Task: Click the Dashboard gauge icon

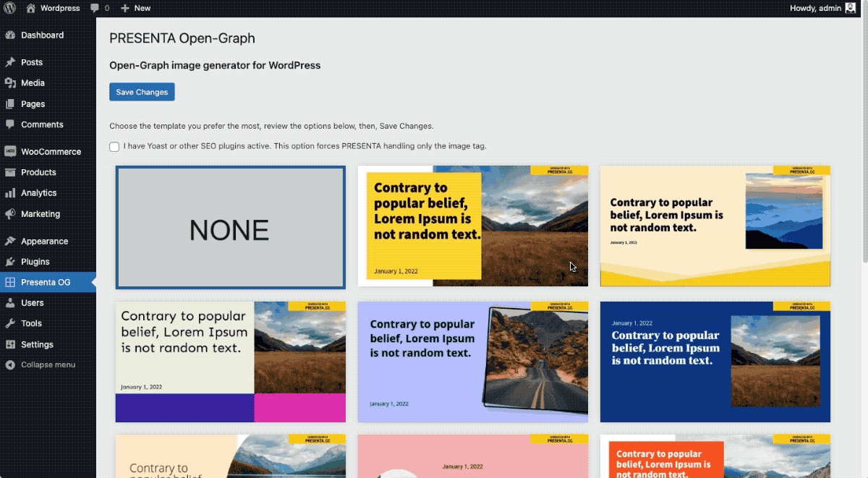Action: [10, 35]
